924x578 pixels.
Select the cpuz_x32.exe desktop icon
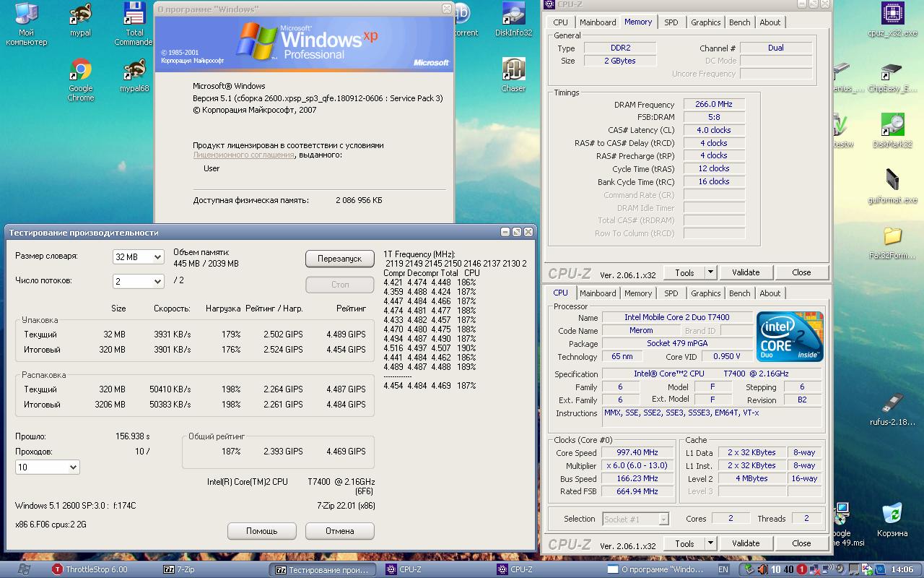pos(893,20)
